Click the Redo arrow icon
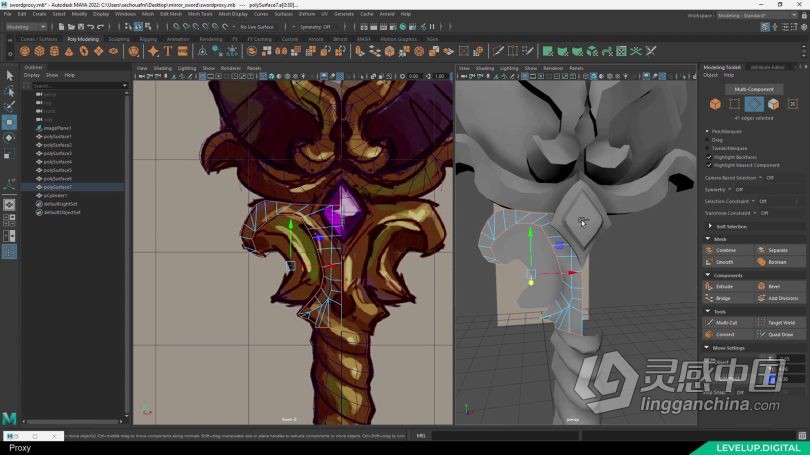The height and width of the screenshot is (455, 810). coord(101,26)
